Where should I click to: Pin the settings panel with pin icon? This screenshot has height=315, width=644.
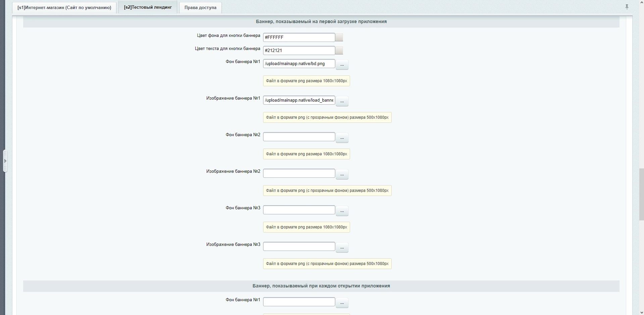tap(627, 7)
